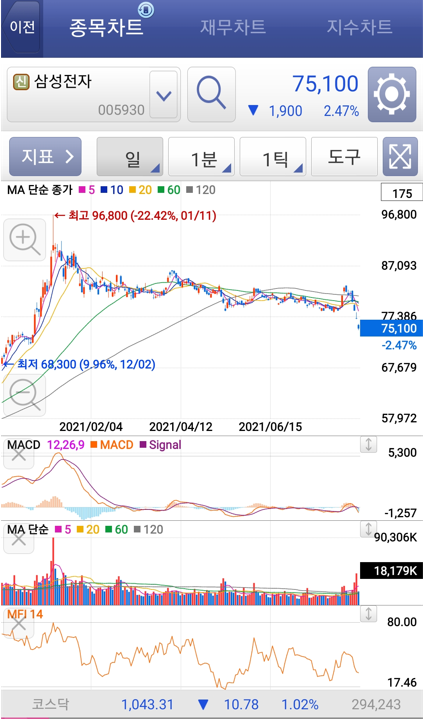Click the 2021/02/04 date label

coord(91,426)
